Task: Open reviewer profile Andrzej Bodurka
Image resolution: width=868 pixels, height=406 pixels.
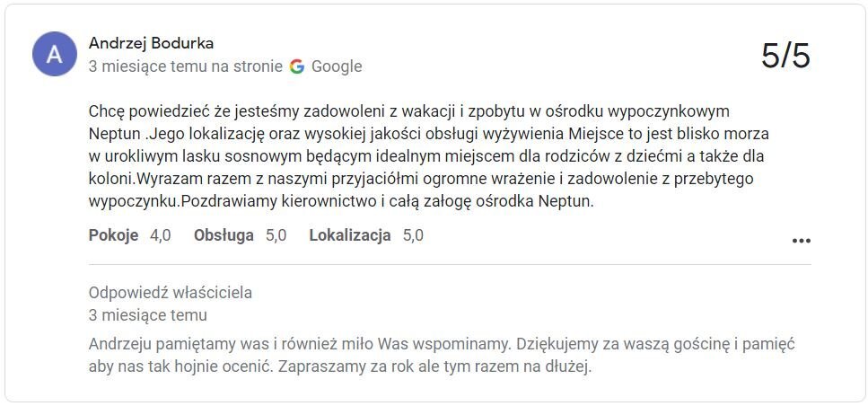Action: [x=151, y=43]
